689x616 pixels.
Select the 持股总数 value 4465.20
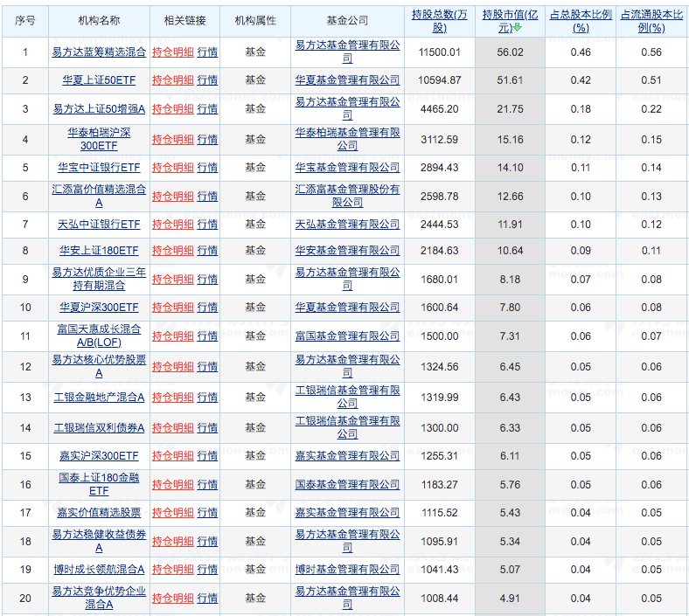(x=440, y=109)
